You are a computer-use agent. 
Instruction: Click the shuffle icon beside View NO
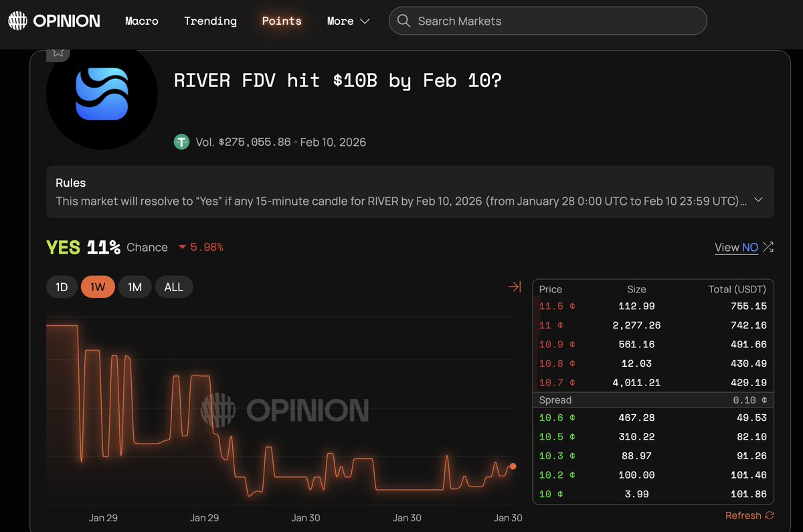[768, 247]
